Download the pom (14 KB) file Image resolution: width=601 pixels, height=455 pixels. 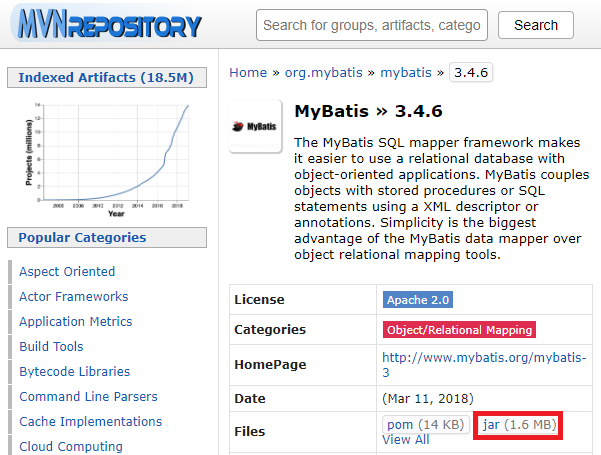tap(425, 424)
